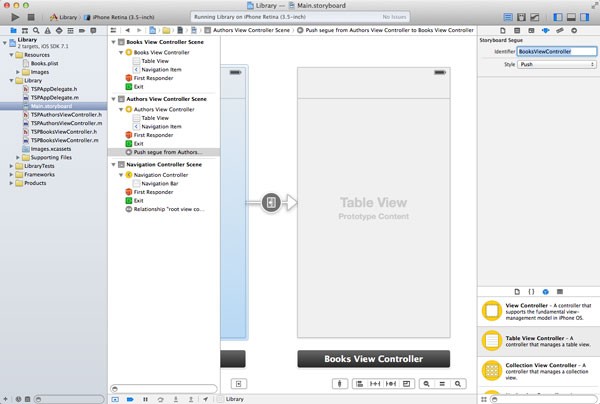Open the Pin constraints button
Viewport: 600px width, 404px height.
[375, 384]
